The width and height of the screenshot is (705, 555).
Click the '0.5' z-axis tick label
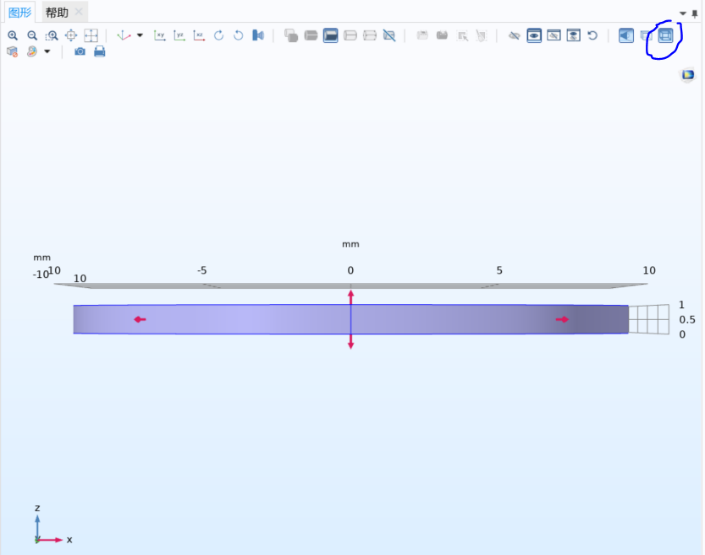[x=687, y=320]
